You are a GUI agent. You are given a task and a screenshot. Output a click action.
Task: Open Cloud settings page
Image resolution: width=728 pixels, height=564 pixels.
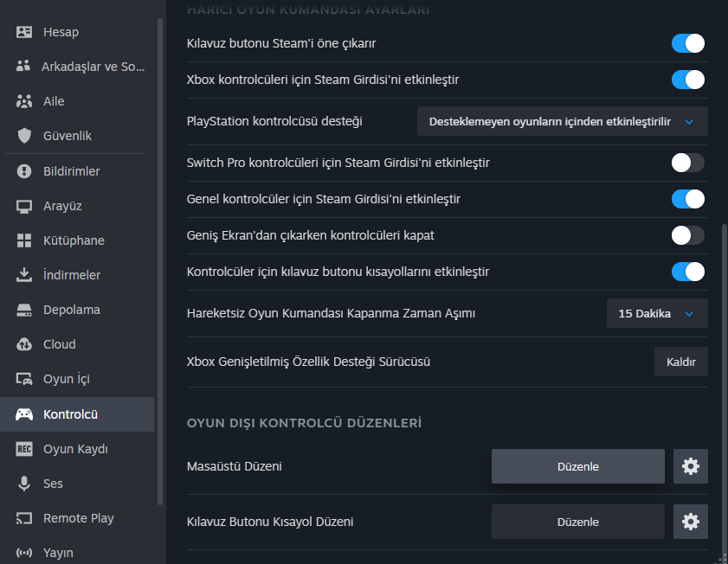[x=77, y=344]
